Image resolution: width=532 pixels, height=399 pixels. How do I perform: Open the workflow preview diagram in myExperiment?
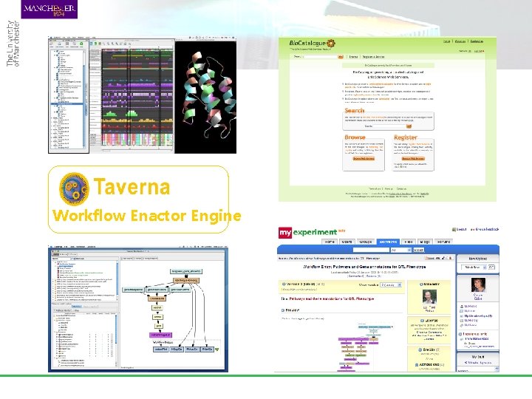[x=365, y=347]
